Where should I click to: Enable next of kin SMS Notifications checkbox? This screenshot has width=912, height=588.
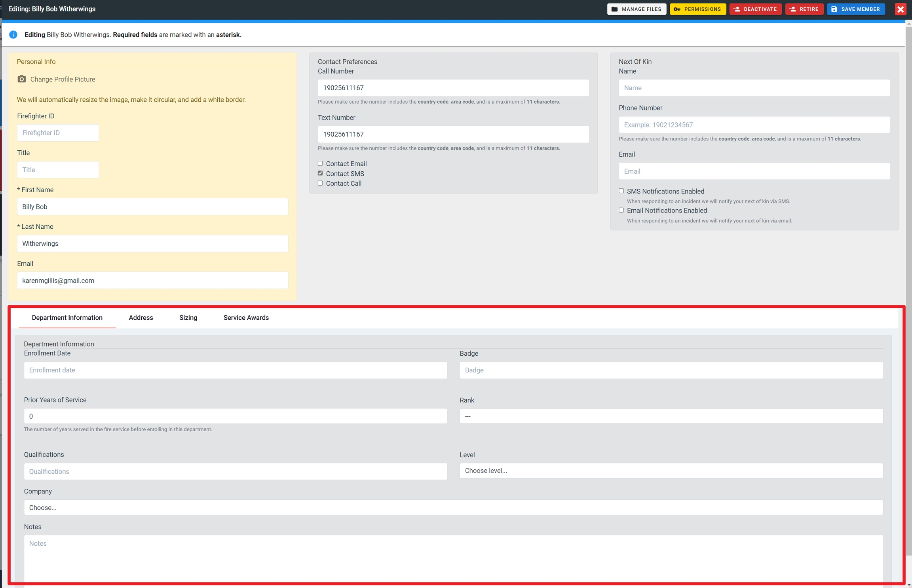(x=621, y=191)
